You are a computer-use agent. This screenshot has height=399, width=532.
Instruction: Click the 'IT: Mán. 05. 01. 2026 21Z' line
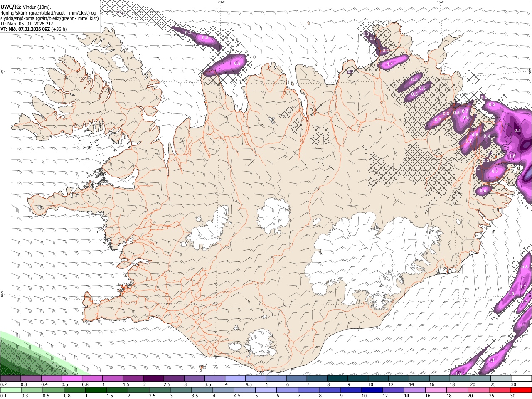(27, 24)
